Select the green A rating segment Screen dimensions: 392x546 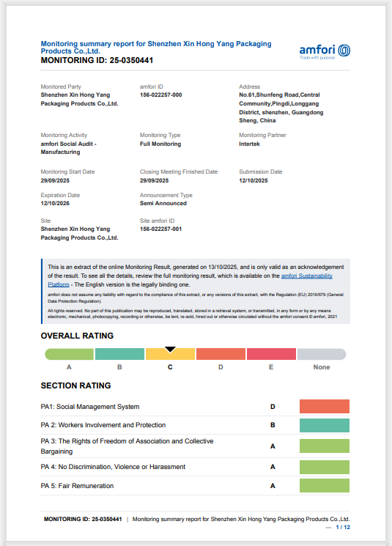(70, 354)
